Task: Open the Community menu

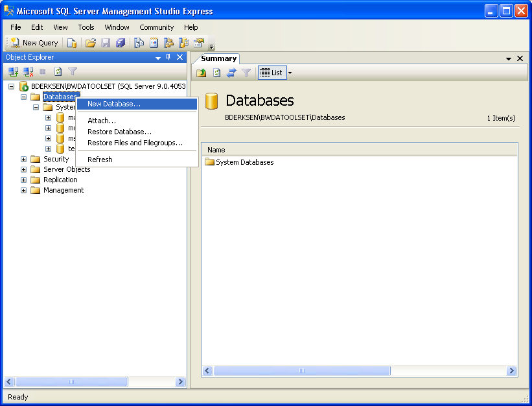Action: (156, 27)
